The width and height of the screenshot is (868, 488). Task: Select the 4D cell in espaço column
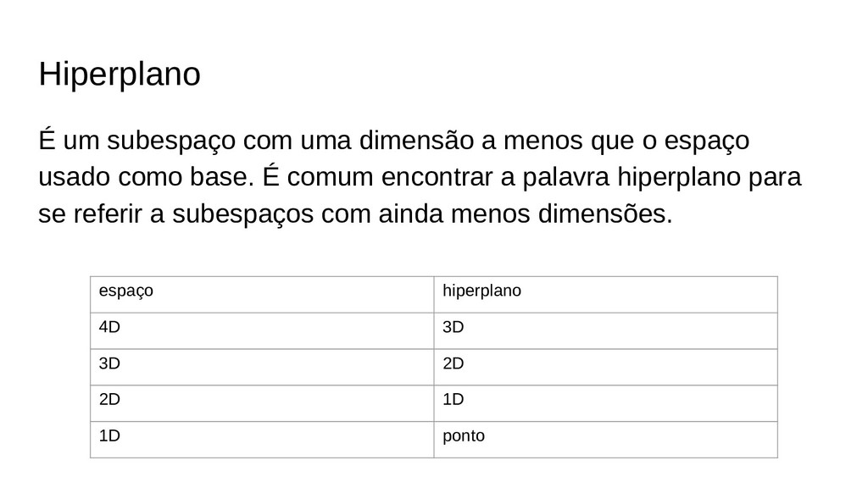[262, 331]
